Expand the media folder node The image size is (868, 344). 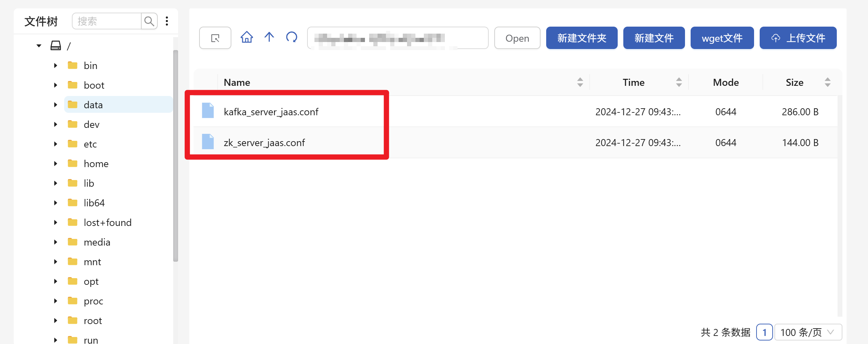55,242
